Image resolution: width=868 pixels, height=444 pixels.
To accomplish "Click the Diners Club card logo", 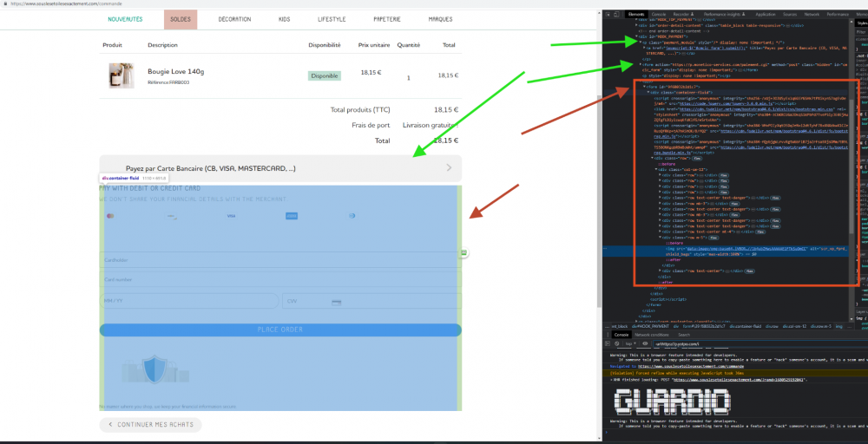I will [352, 216].
